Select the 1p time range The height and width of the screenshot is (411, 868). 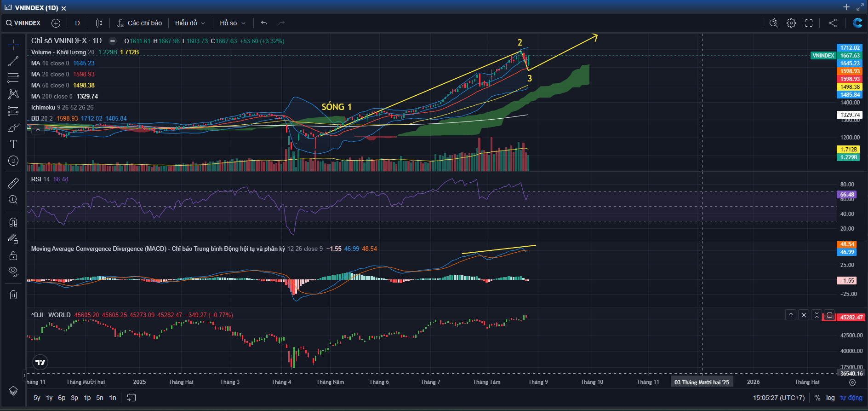87,398
